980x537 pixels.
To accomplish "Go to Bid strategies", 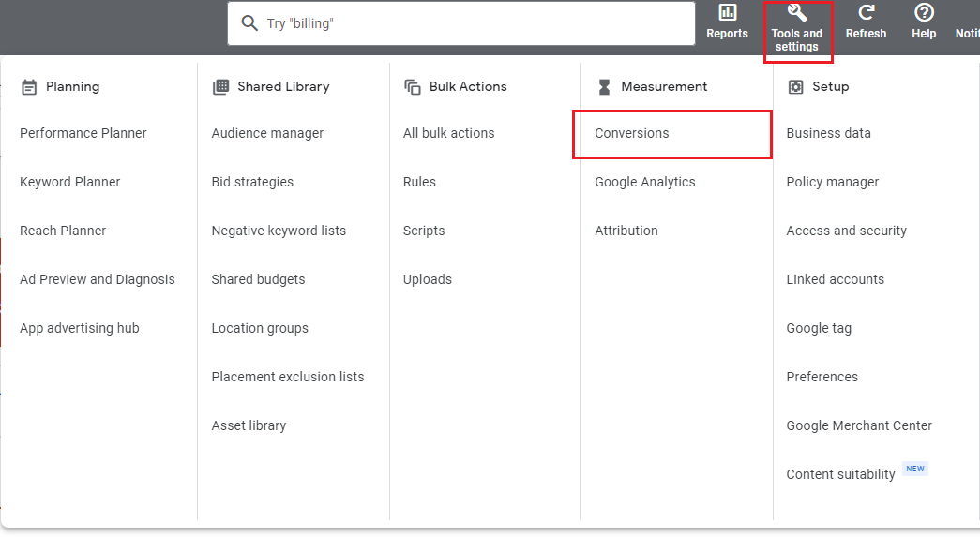I will pos(252,182).
